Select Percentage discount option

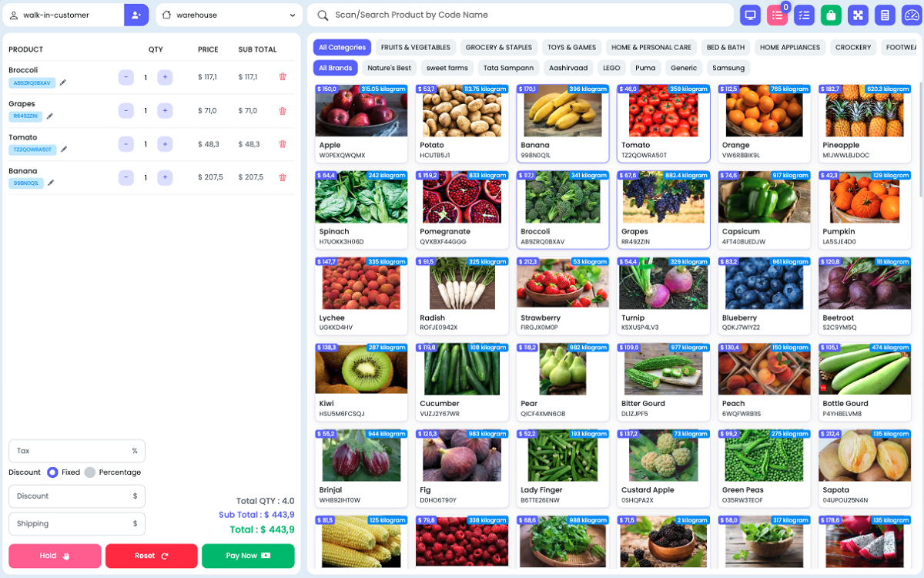(x=90, y=472)
